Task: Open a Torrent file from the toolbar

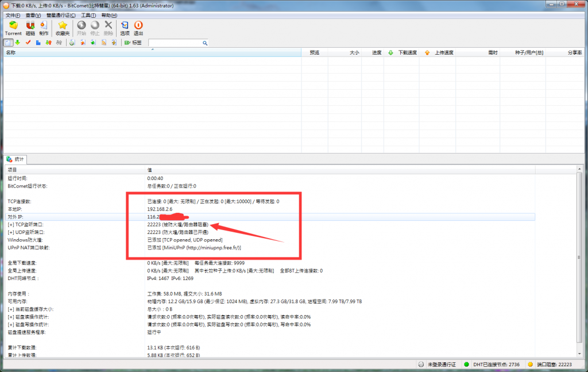Action: 13,28
